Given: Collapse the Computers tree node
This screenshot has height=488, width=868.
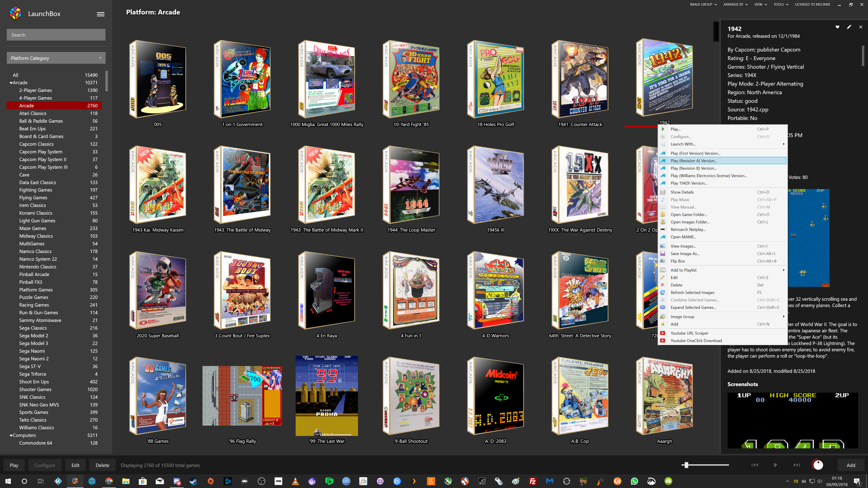Looking at the screenshot, I should point(11,435).
